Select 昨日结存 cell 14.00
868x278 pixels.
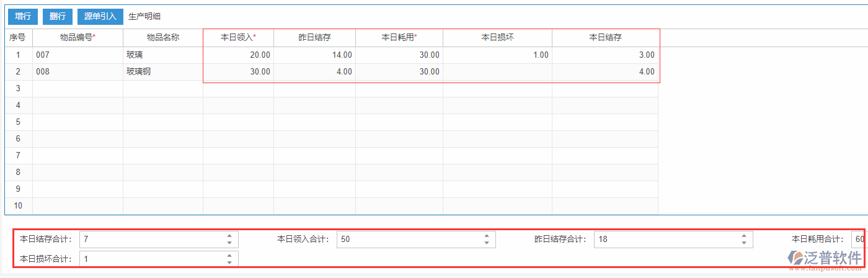point(314,55)
